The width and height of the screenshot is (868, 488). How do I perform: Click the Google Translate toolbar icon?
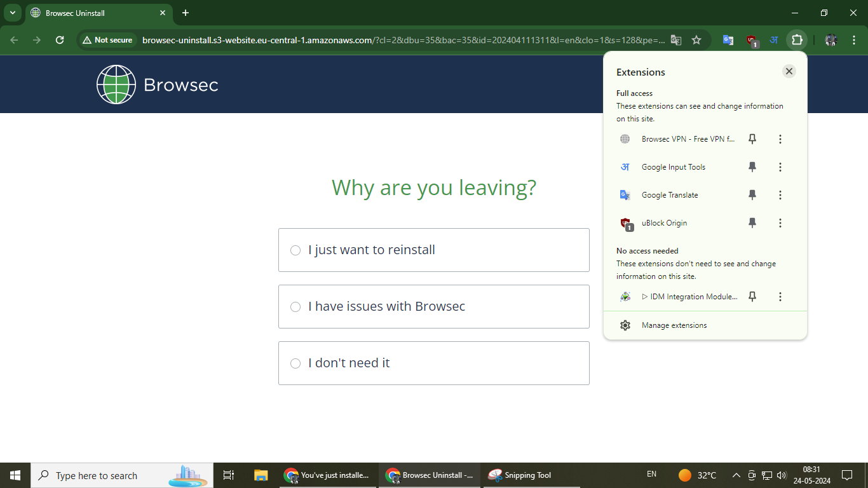[x=728, y=40]
